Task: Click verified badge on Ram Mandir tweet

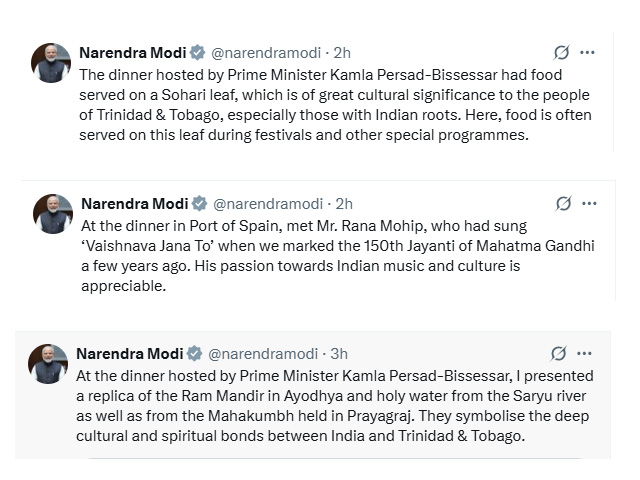Action: click(x=195, y=354)
